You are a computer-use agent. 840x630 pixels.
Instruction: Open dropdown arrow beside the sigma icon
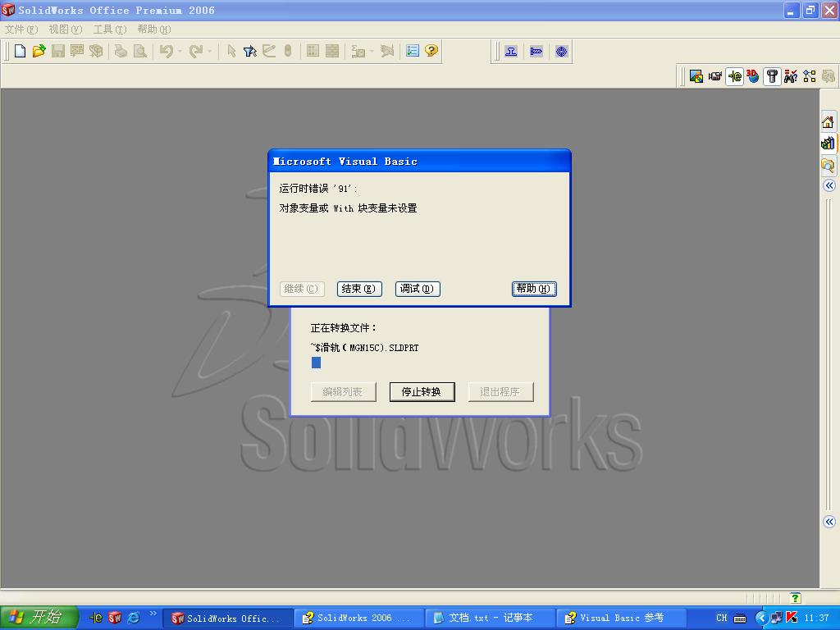click(372, 52)
